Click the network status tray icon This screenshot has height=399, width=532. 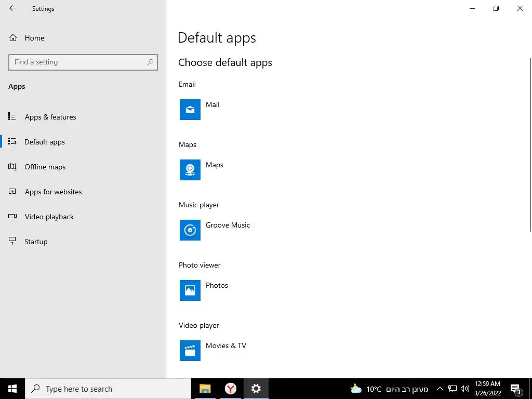tap(453, 389)
